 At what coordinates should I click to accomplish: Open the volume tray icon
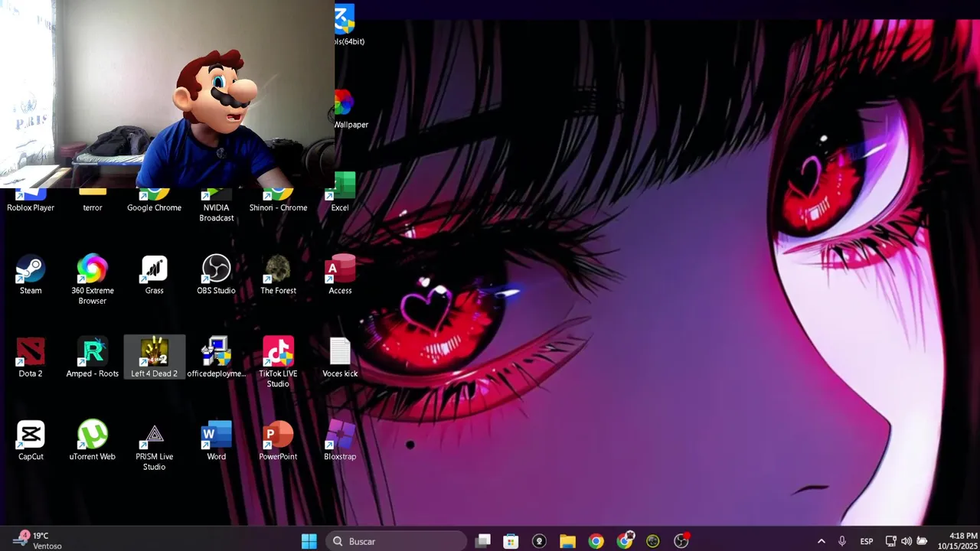(906, 541)
